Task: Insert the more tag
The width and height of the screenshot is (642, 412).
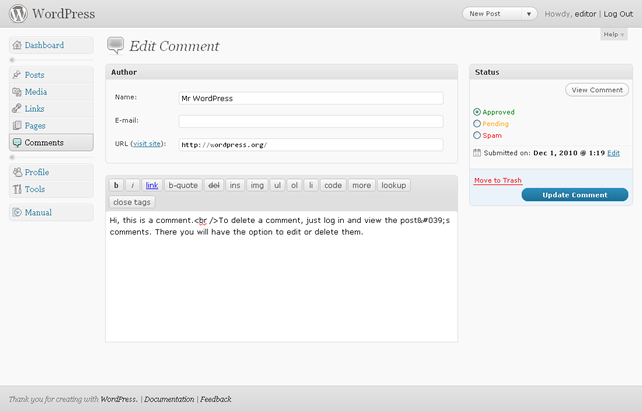Action: click(362, 185)
